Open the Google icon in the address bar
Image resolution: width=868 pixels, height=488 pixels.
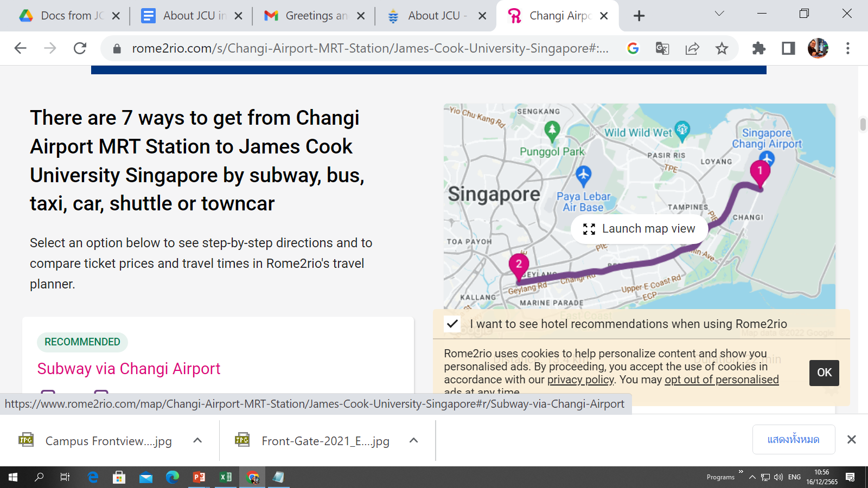coord(633,48)
